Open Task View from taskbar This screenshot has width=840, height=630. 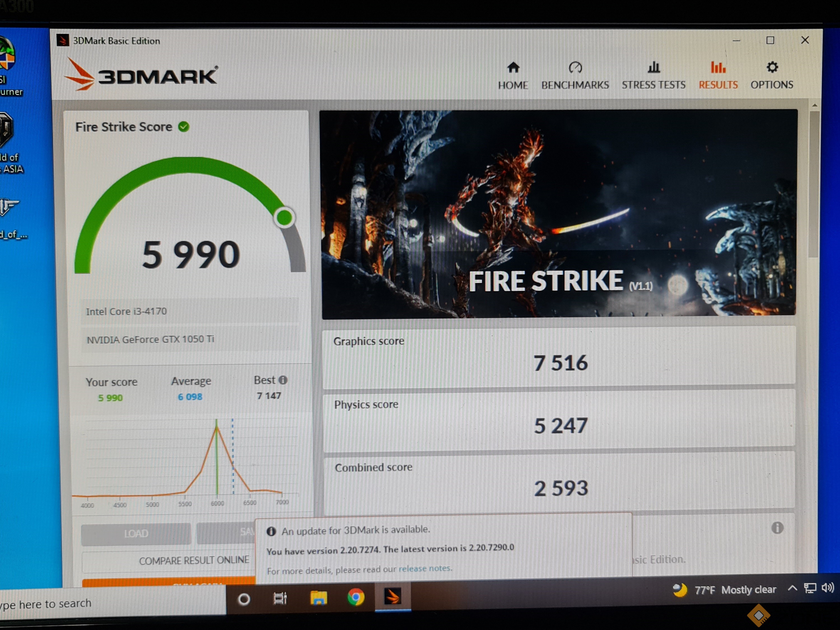click(x=280, y=598)
